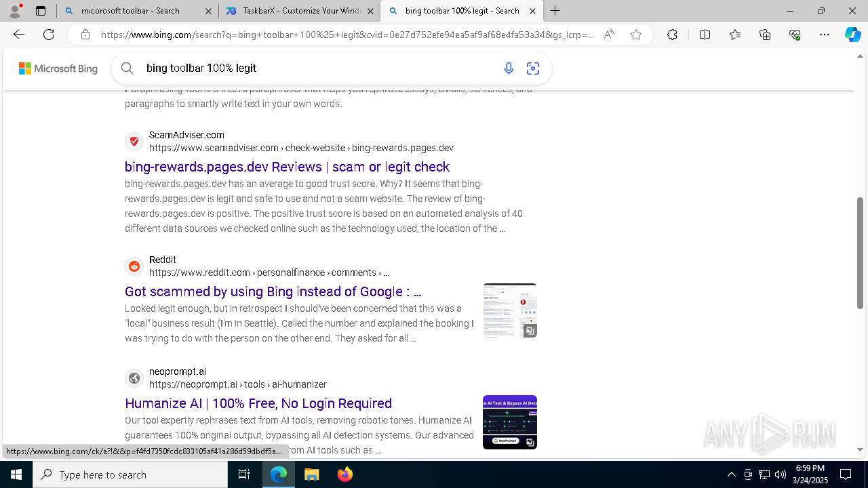
Task: Go back to the previous page
Action: click(x=19, y=35)
